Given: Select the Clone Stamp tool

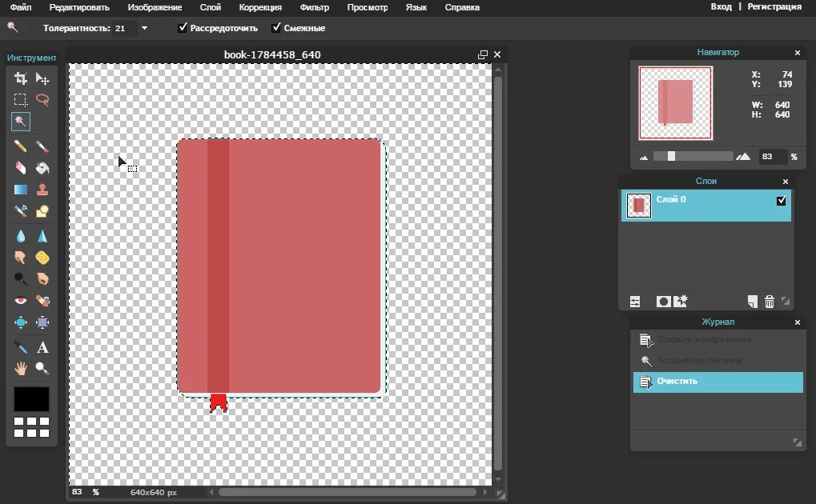Looking at the screenshot, I should 42,190.
